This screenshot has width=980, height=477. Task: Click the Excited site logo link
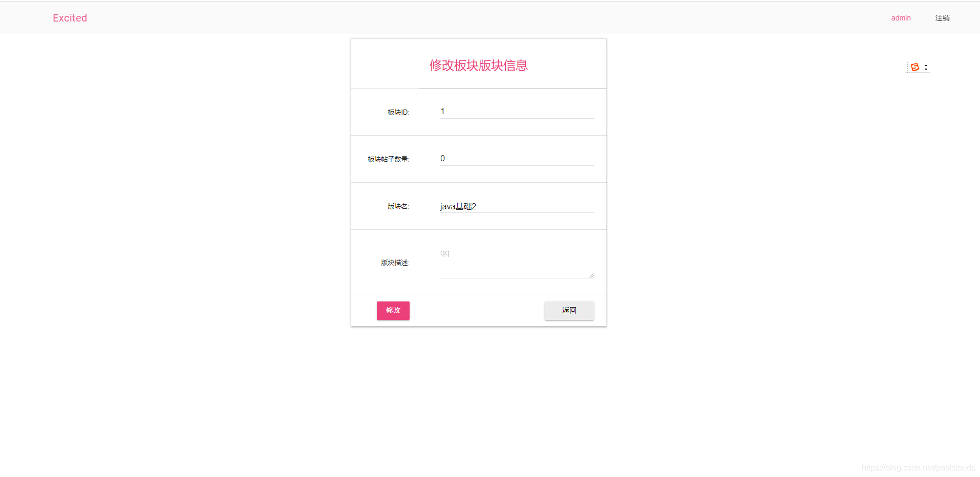(x=70, y=18)
